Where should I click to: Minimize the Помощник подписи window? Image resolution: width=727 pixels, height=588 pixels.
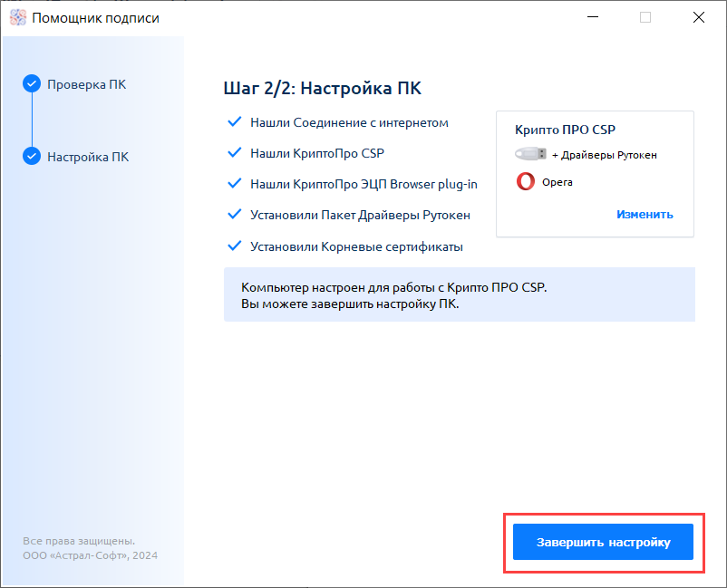pyautogui.click(x=592, y=17)
